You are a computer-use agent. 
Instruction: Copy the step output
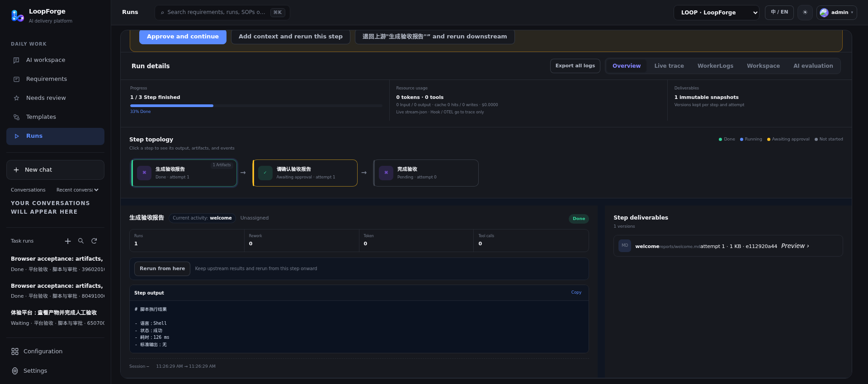pyautogui.click(x=576, y=292)
